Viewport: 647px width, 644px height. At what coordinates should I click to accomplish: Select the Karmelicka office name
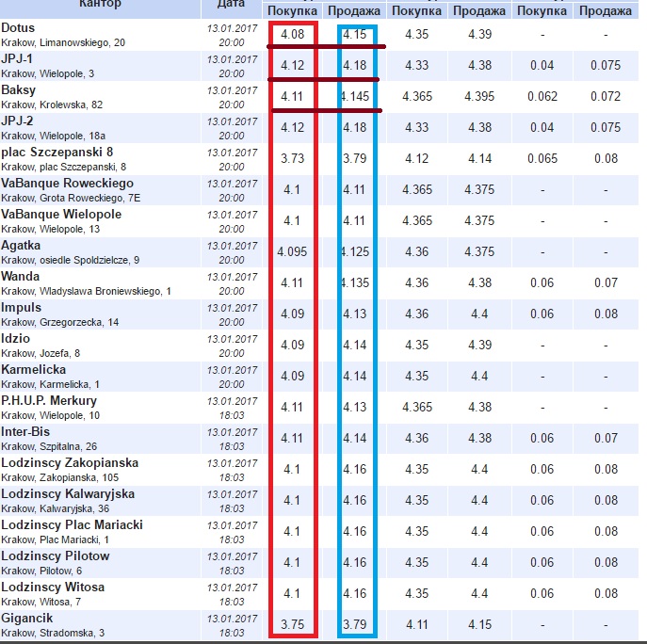point(33,370)
